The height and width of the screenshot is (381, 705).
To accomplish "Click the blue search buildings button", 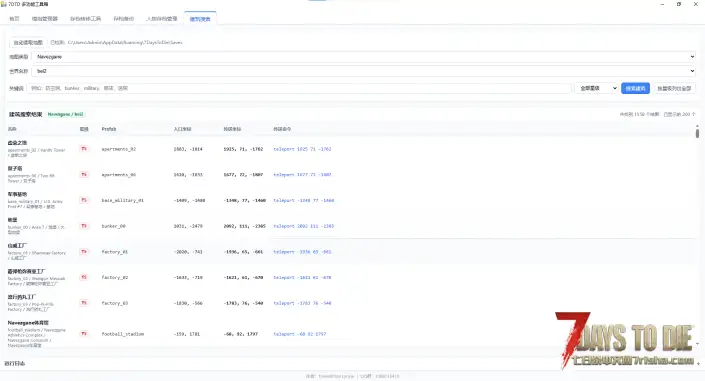I will (635, 88).
